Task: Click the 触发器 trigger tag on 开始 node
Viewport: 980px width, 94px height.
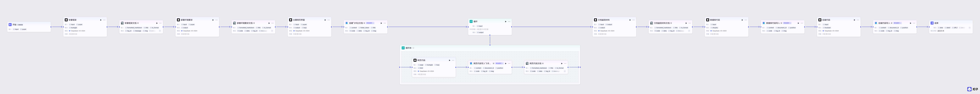Action: (20, 25)
